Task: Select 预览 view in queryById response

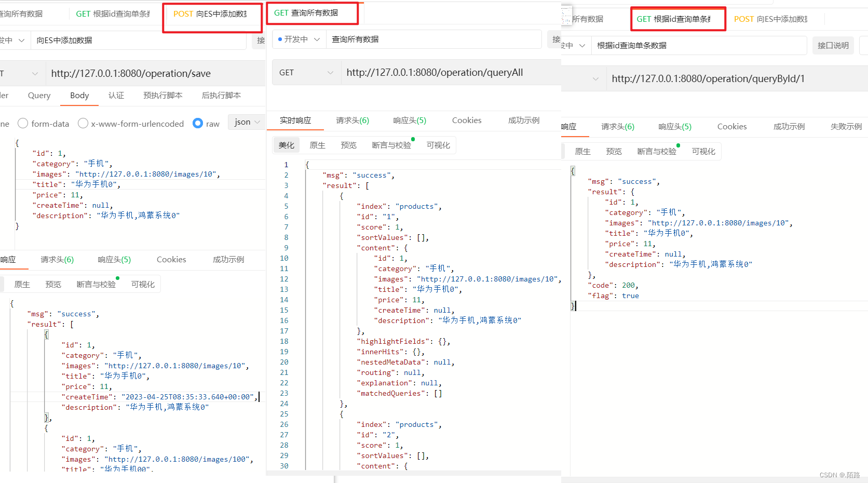Action: pos(614,152)
